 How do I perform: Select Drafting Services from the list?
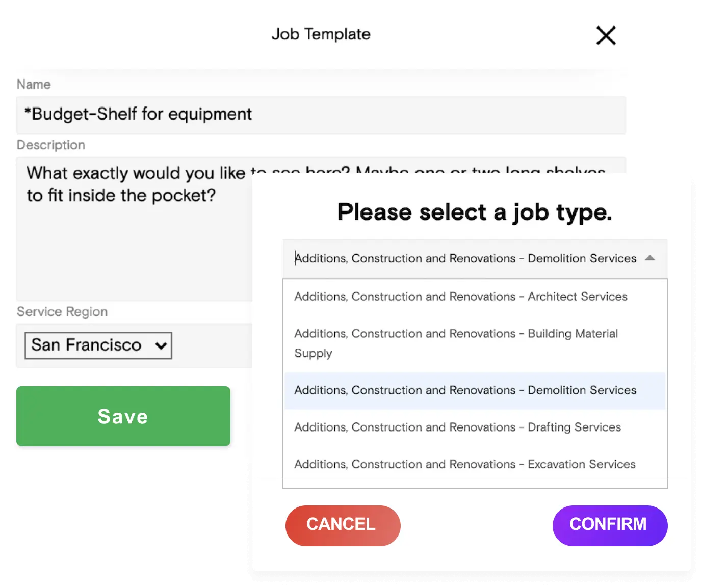[x=457, y=427]
